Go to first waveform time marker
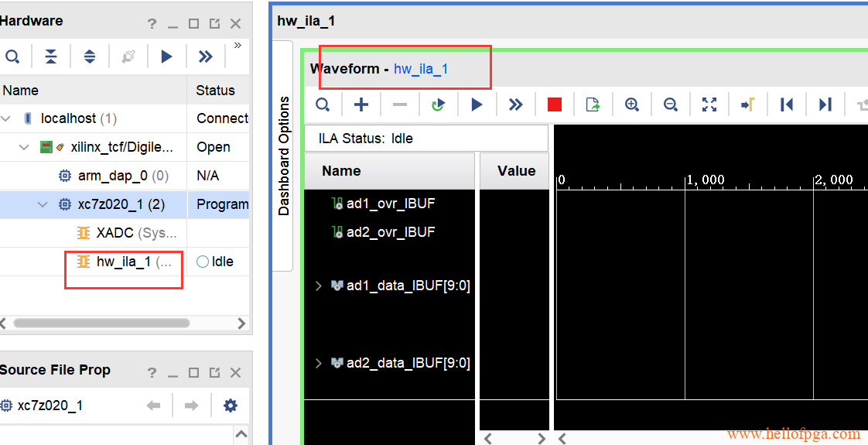 coord(786,104)
